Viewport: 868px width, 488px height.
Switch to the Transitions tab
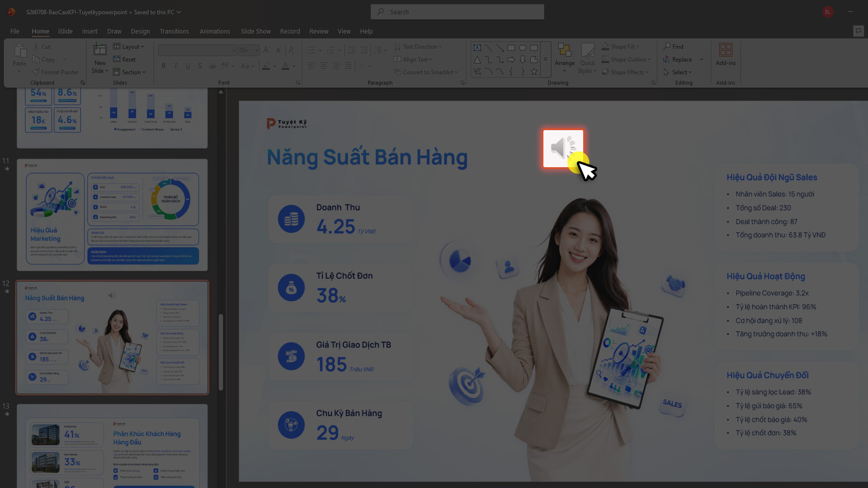pyautogui.click(x=174, y=31)
